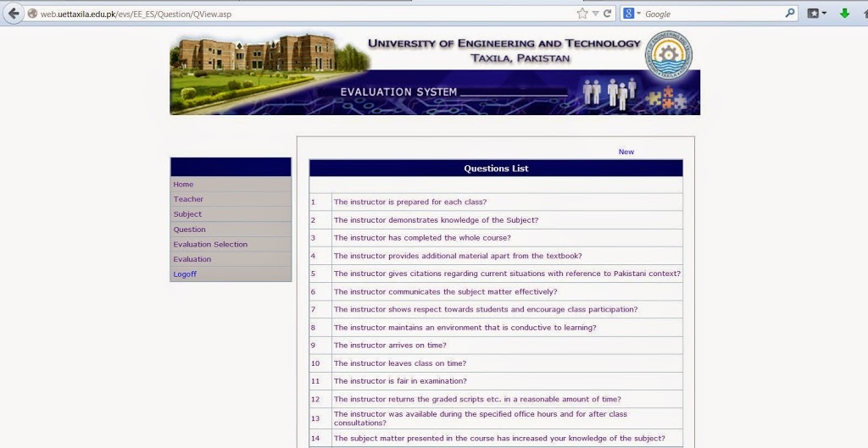Click the Logoff link
868x448 pixels.
(185, 274)
